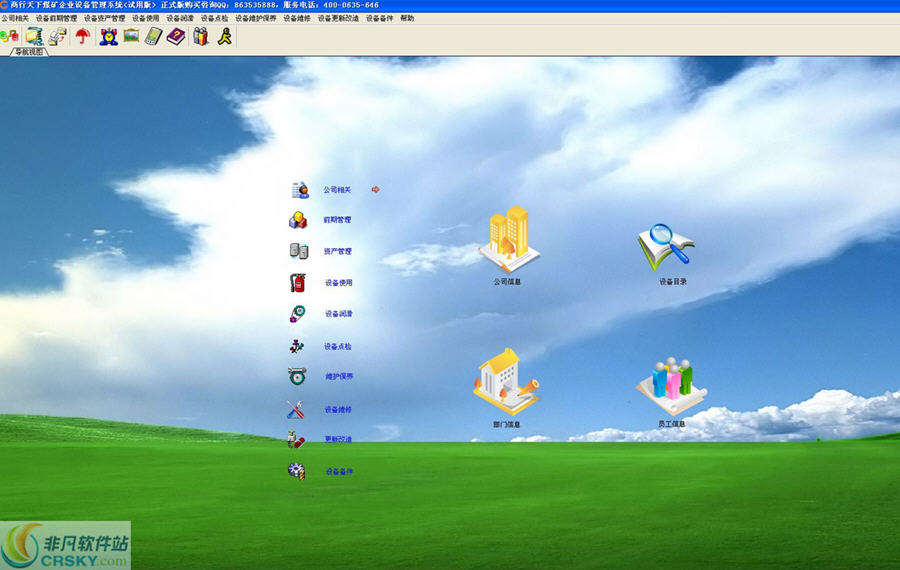900x570 pixels.
Task: Open the 设备维修 menu in menu bar
Action: pos(297,18)
